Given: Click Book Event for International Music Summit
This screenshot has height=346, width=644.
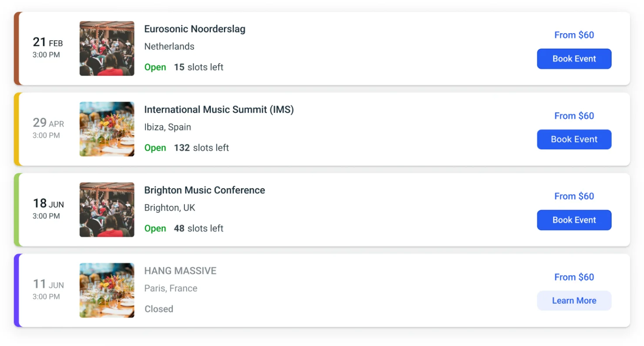Looking at the screenshot, I should [574, 139].
